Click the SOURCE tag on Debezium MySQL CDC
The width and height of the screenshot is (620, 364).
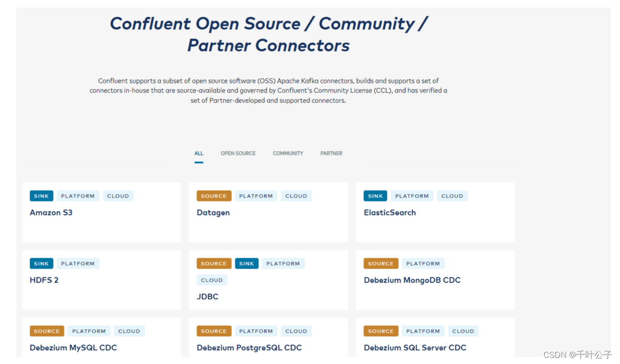point(47,331)
